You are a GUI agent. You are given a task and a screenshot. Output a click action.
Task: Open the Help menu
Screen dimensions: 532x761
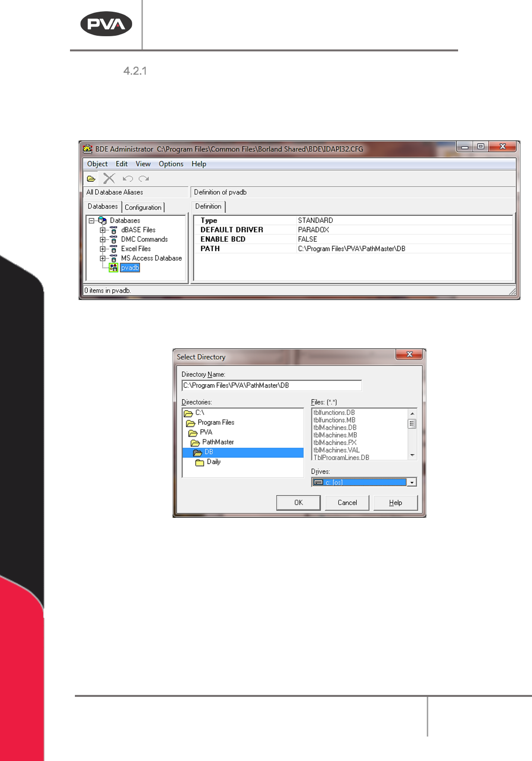point(199,164)
